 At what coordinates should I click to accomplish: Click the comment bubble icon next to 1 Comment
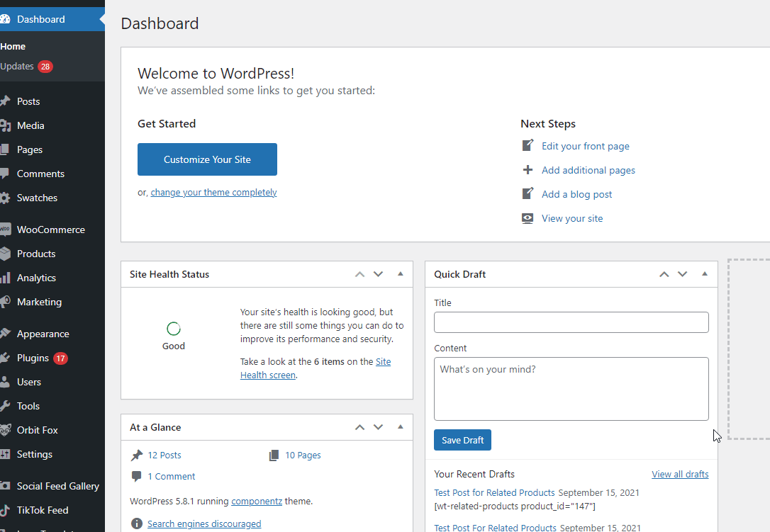(x=137, y=476)
